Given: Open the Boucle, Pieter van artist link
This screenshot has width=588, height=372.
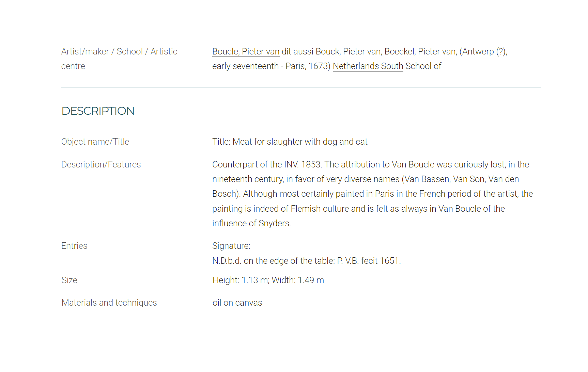Looking at the screenshot, I should pyautogui.click(x=246, y=51).
